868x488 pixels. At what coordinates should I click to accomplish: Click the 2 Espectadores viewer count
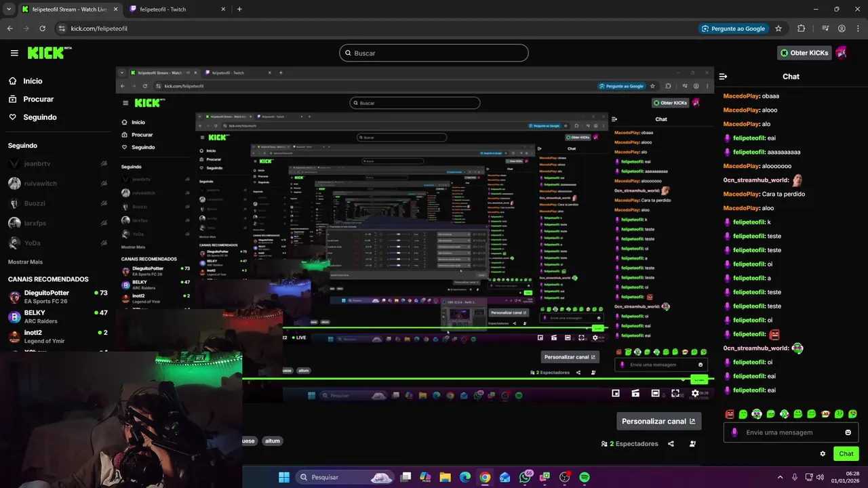point(629,444)
